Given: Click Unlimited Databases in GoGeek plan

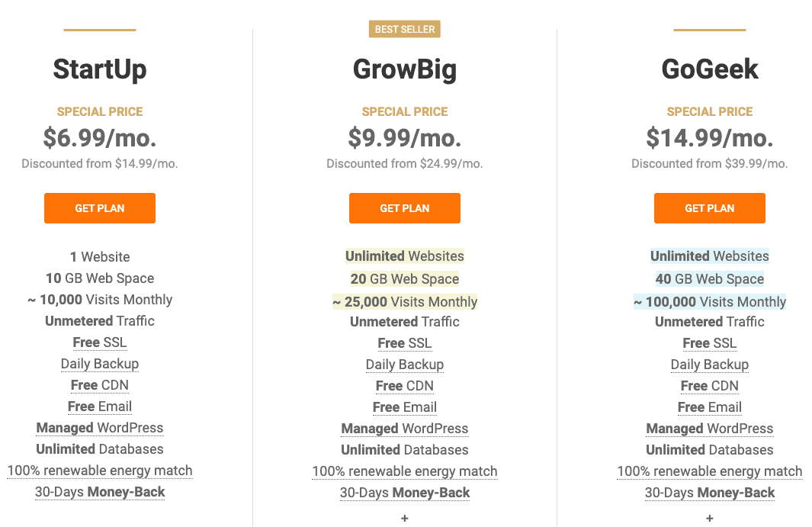Looking at the screenshot, I should pos(710,450).
